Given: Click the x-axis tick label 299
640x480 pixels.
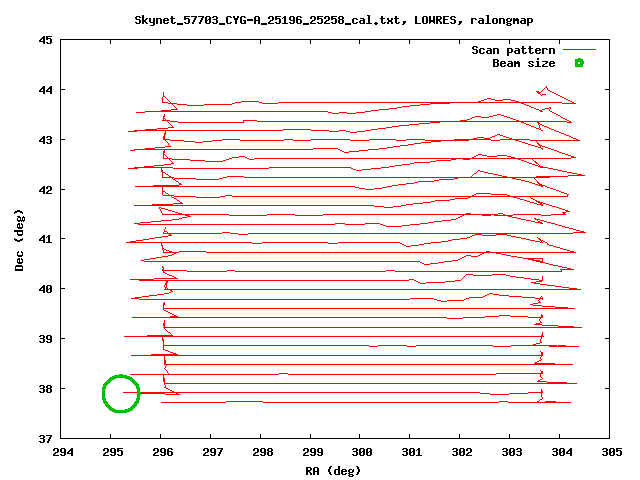Looking at the screenshot, I should [x=313, y=452].
